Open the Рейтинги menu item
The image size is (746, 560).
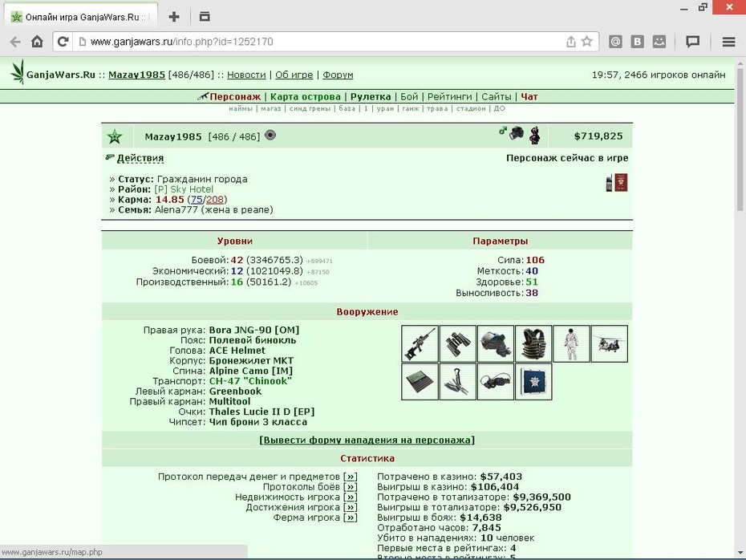[x=449, y=96]
